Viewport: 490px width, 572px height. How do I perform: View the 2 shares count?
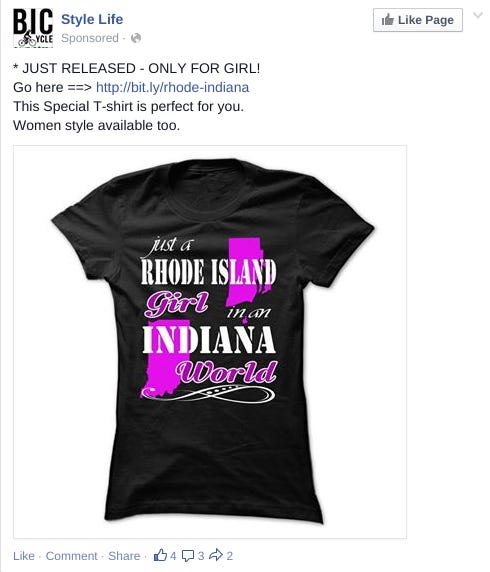pyautogui.click(x=229, y=556)
